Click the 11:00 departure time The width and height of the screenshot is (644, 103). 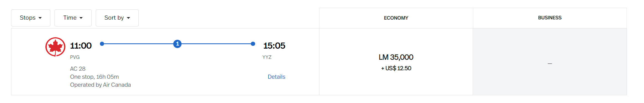[81, 46]
